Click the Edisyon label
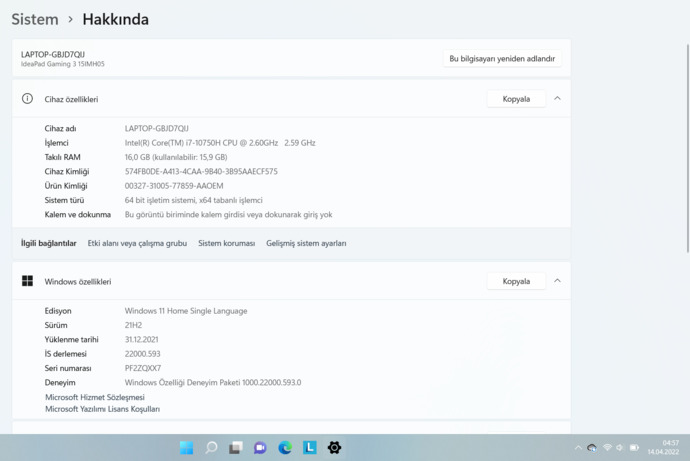Image resolution: width=690 pixels, height=461 pixels. coord(58,311)
